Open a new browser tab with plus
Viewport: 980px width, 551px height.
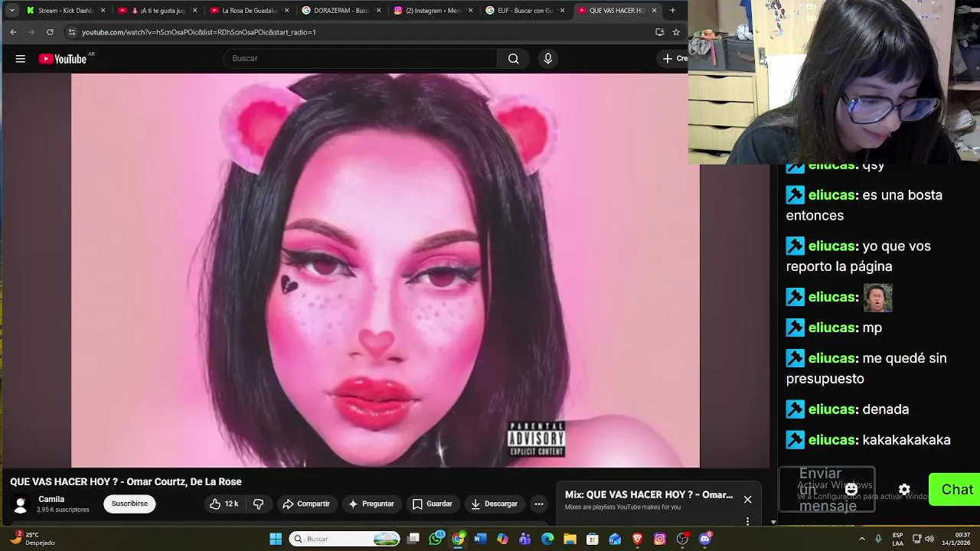(672, 11)
